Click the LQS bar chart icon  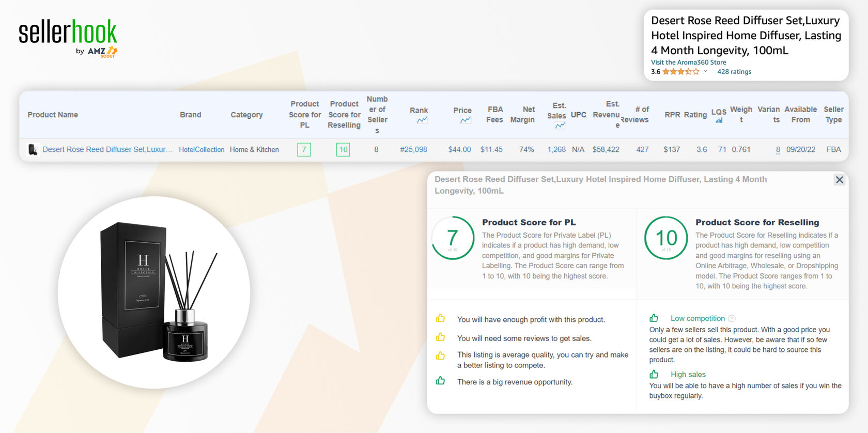coord(719,121)
